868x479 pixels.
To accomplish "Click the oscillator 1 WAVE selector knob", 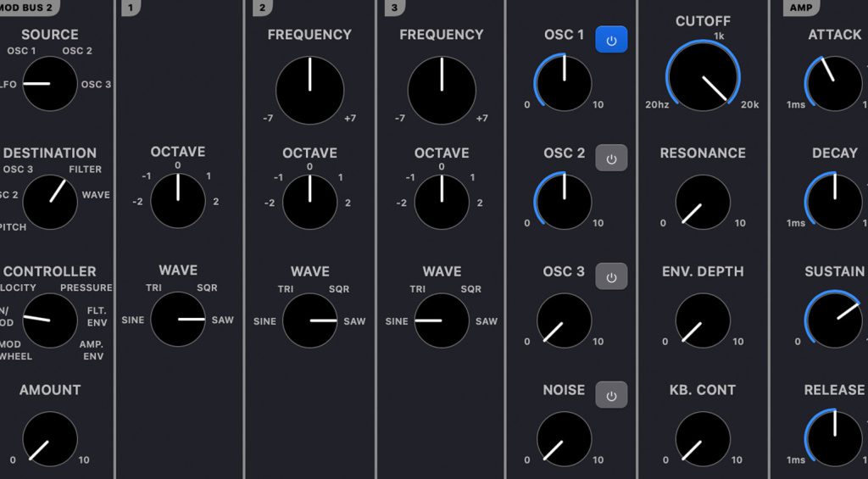I will click(x=178, y=320).
